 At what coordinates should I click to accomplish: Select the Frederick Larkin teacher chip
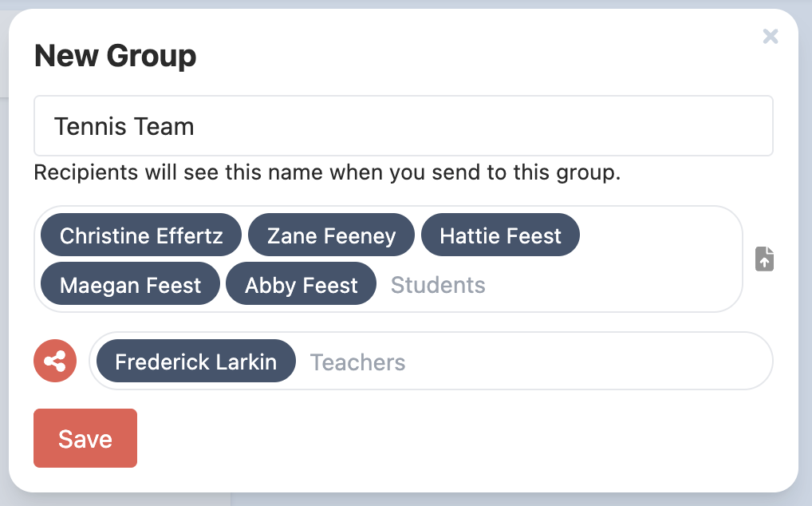click(x=195, y=362)
